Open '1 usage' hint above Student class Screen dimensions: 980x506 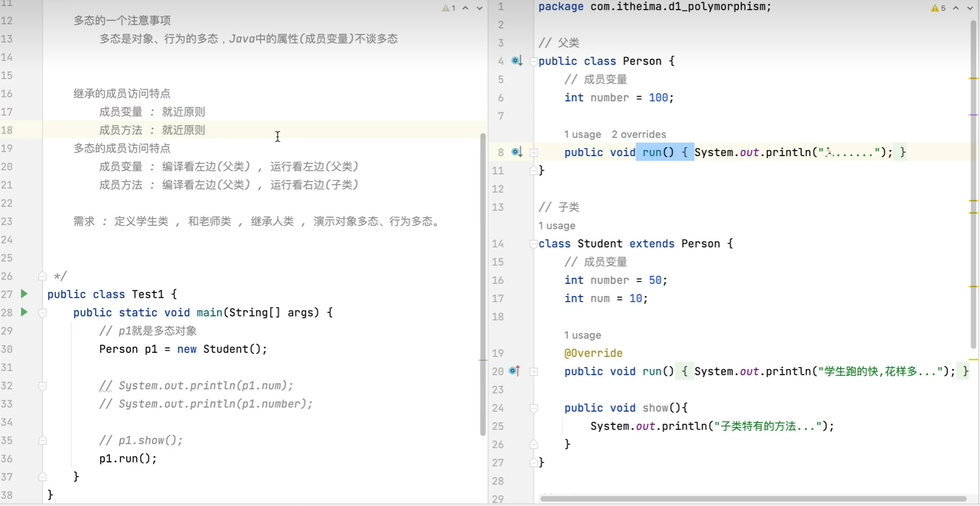click(557, 226)
